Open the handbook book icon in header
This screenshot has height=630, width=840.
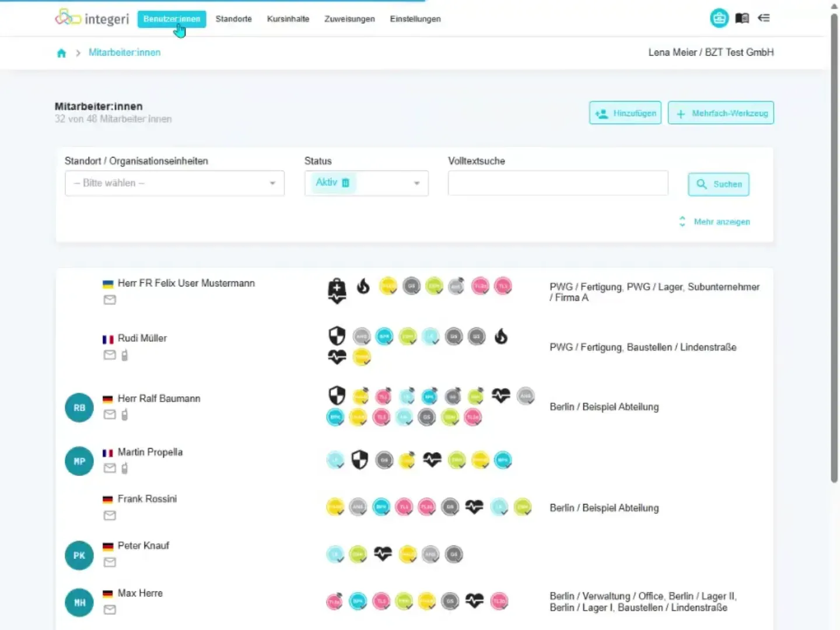pyautogui.click(x=742, y=18)
